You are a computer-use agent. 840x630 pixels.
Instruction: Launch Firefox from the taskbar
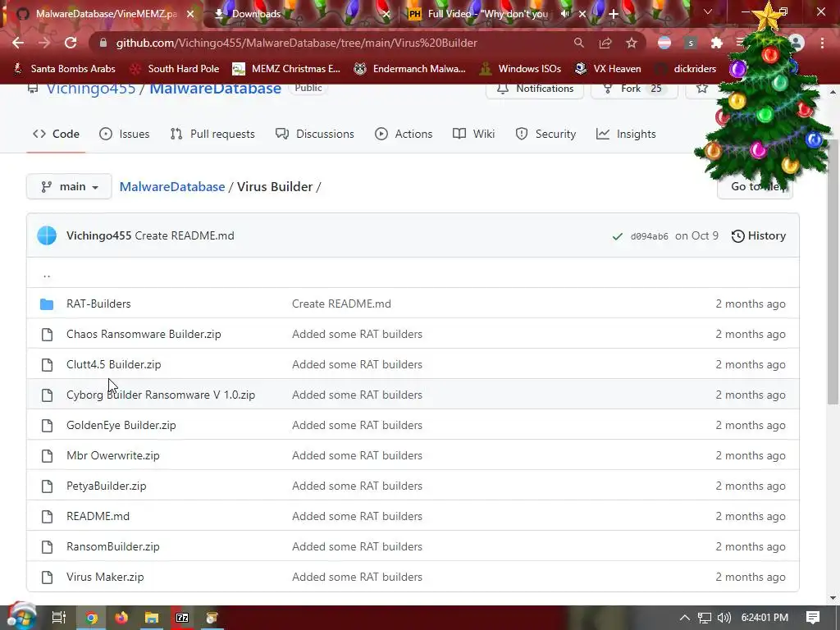(121, 618)
